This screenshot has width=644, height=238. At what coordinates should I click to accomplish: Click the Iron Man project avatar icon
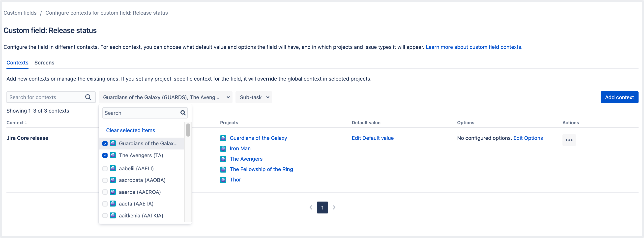pyautogui.click(x=223, y=149)
